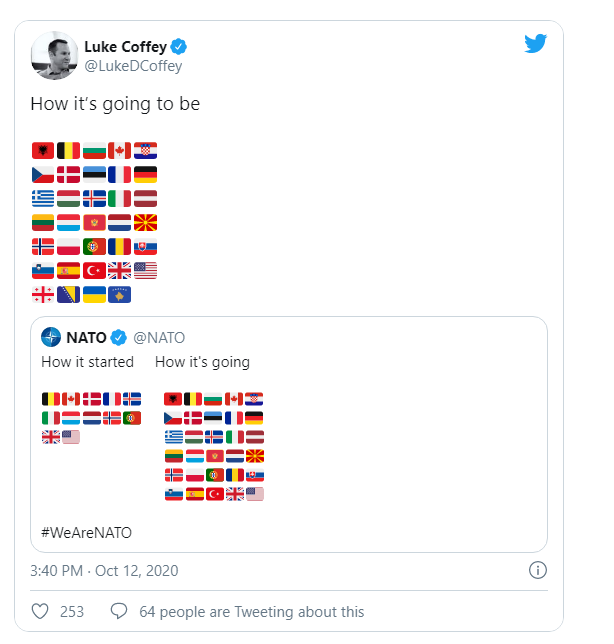Click the Ukraine flag emoji
This screenshot has height=644, width=614.
pos(94,294)
